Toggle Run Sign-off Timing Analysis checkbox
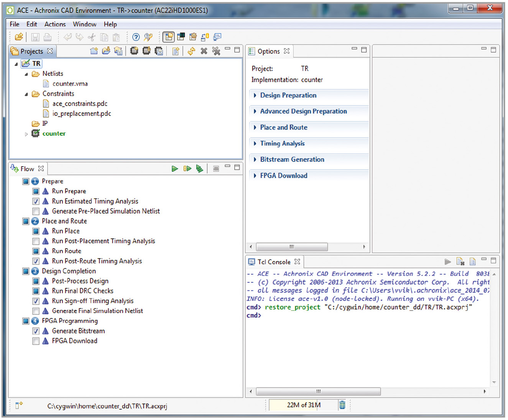This screenshot has height=420, width=508. [36, 301]
